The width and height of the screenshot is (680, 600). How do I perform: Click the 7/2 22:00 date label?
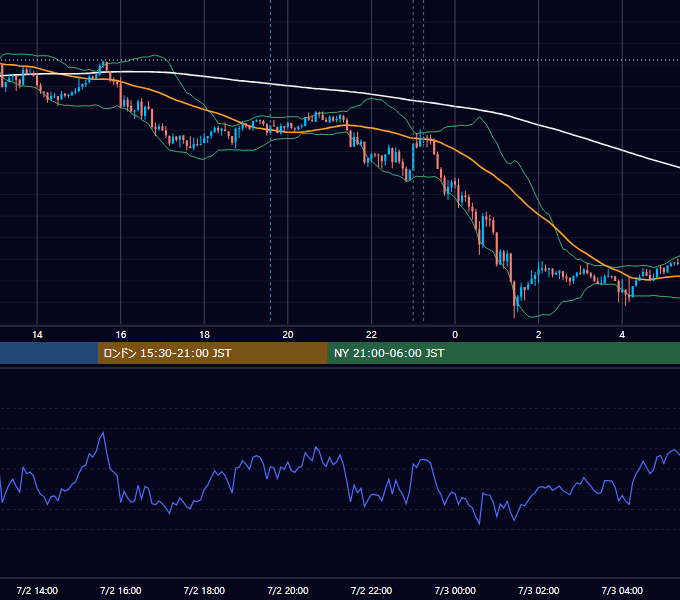click(x=371, y=590)
